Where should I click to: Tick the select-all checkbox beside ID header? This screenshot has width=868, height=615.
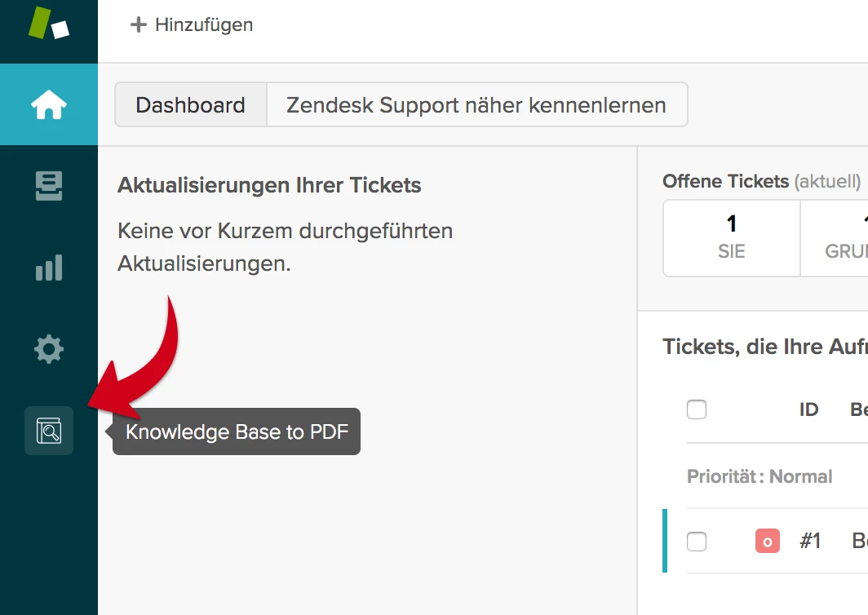pos(697,409)
